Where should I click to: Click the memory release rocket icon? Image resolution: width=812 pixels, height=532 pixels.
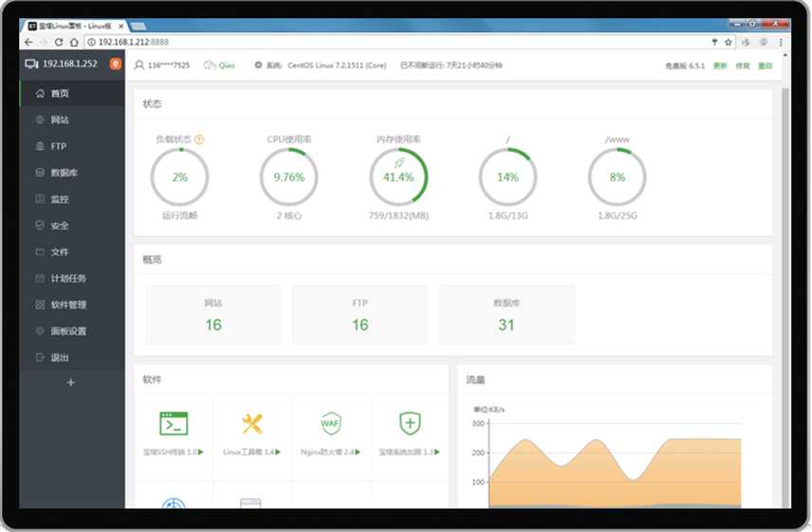[x=398, y=163]
